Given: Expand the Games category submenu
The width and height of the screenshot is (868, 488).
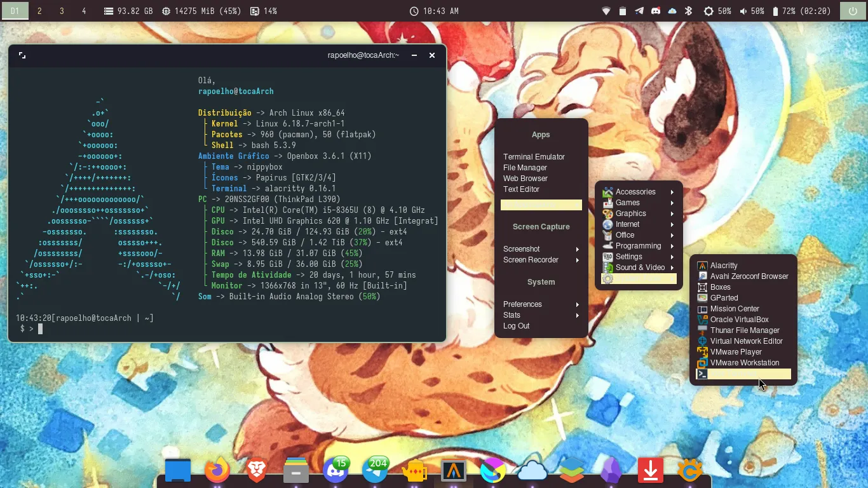Looking at the screenshot, I should click(x=639, y=203).
